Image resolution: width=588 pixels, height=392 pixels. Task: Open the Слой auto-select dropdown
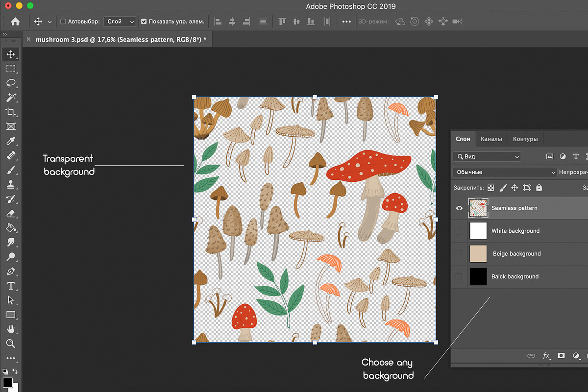120,22
